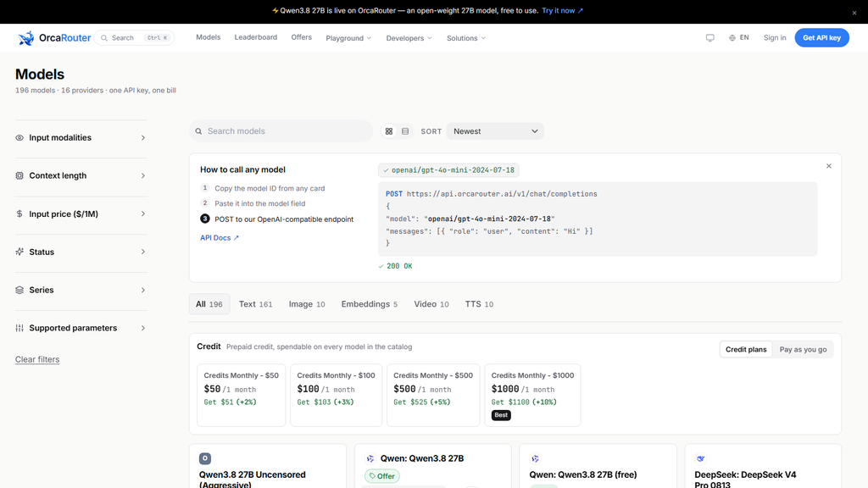Click the stacked layers icon beside Series

(19, 290)
